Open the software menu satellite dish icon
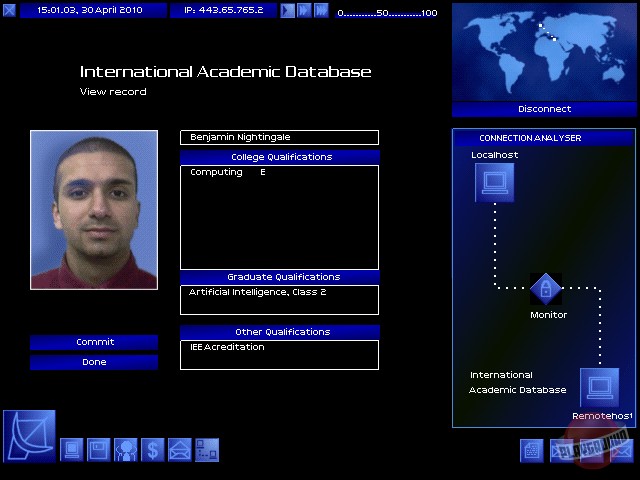 coord(29,435)
